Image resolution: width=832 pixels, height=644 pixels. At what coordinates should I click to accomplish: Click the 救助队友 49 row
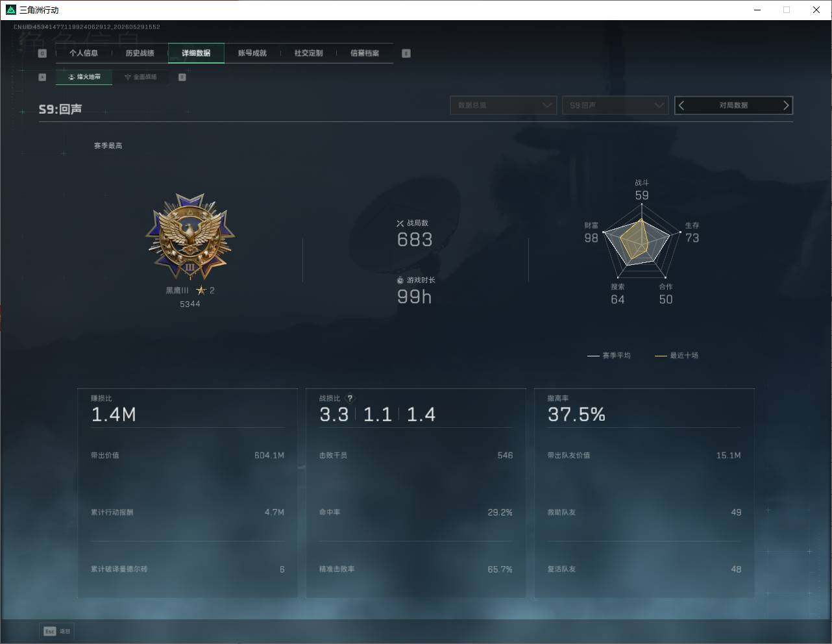(644, 513)
